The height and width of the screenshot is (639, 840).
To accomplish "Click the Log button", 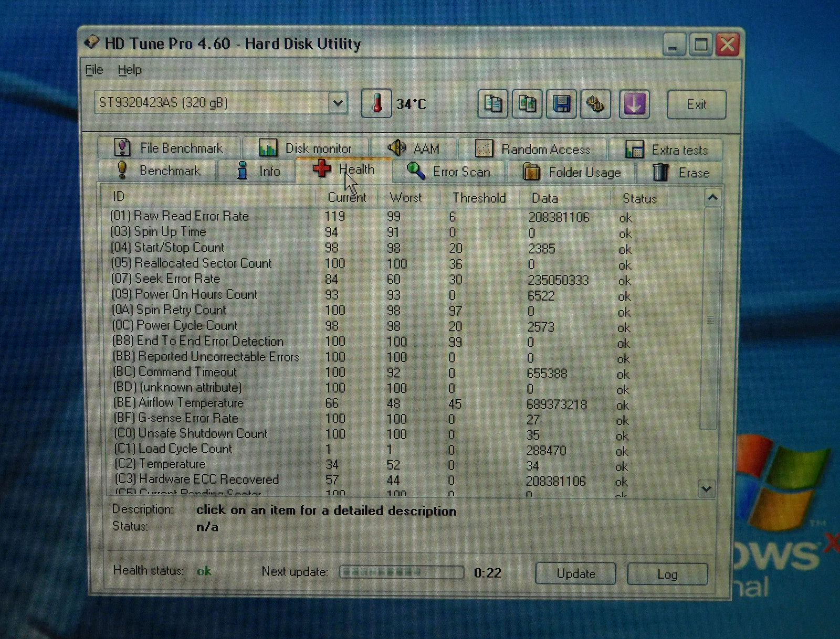I will pyautogui.click(x=667, y=574).
